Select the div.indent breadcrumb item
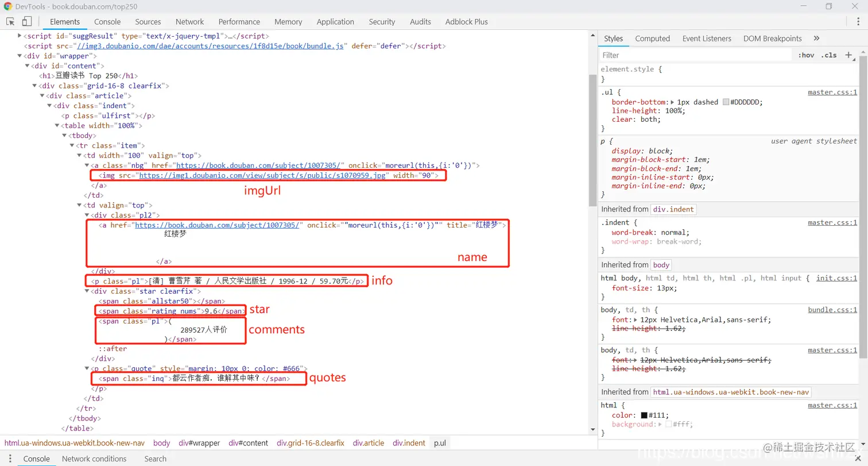868x466 pixels. click(409, 443)
